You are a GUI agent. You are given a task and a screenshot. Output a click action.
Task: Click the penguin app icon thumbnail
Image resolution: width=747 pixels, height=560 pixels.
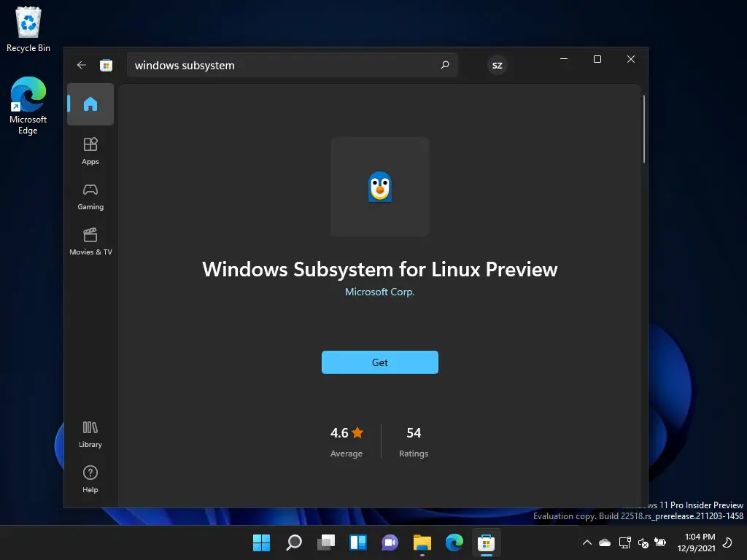pyautogui.click(x=379, y=187)
